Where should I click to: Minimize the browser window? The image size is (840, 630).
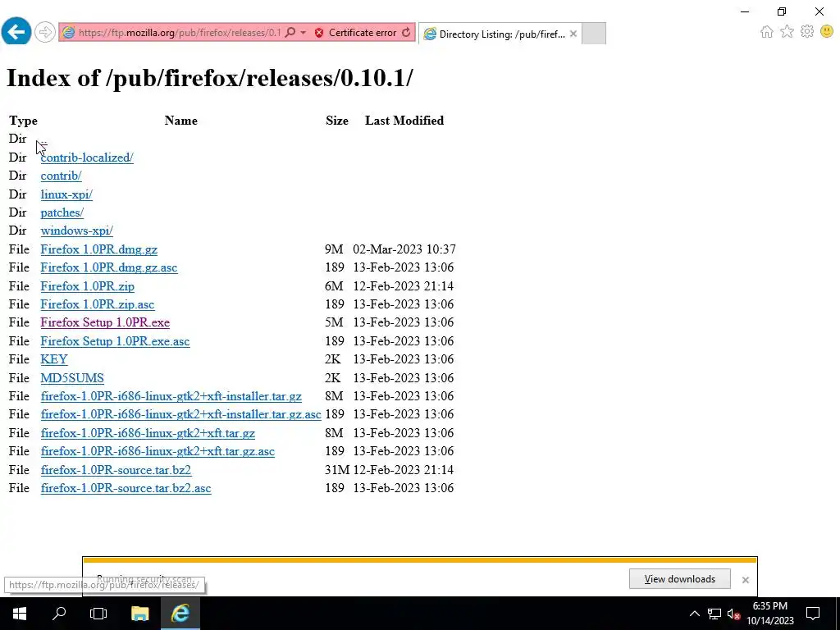pyautogui.click(x=745, y=11)
